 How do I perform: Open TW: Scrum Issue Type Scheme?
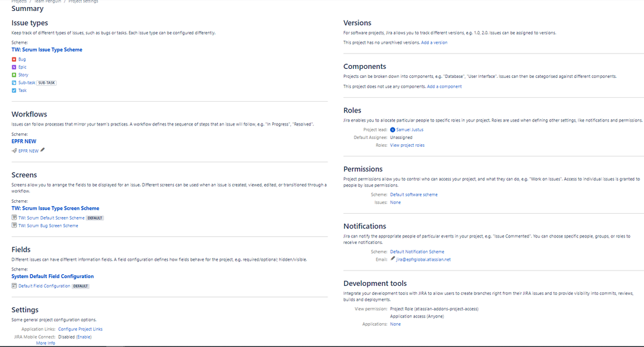pyautogui.click(x=47, y=50)
